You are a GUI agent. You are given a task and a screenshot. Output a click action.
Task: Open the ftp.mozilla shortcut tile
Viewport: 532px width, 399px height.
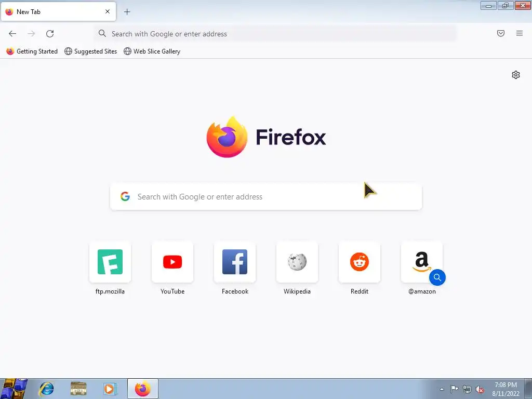(110, 262)
